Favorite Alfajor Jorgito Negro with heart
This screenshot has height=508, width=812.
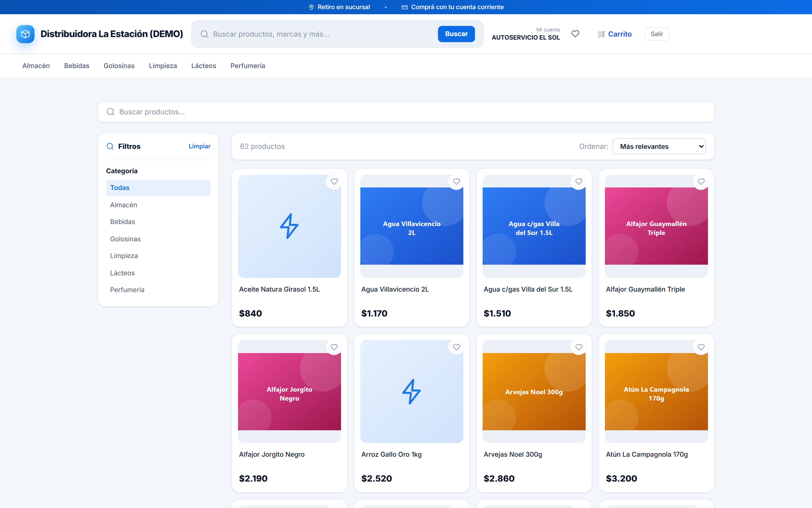[334, 347]
